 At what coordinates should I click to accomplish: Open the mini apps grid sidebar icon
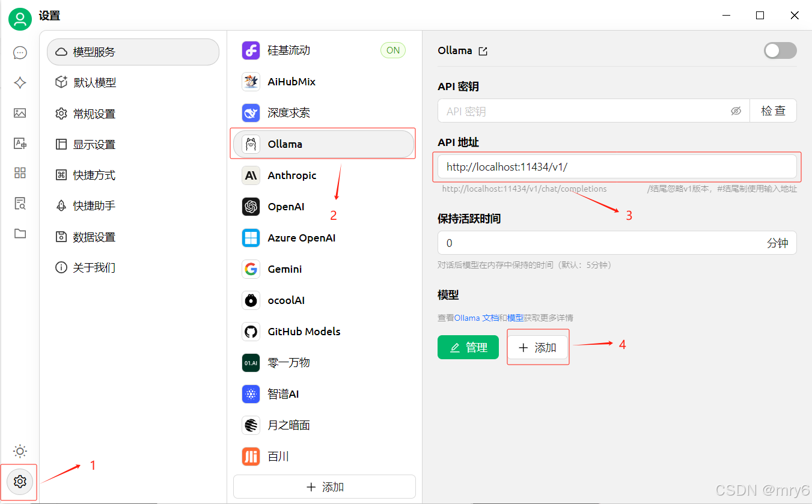(20, 173)
